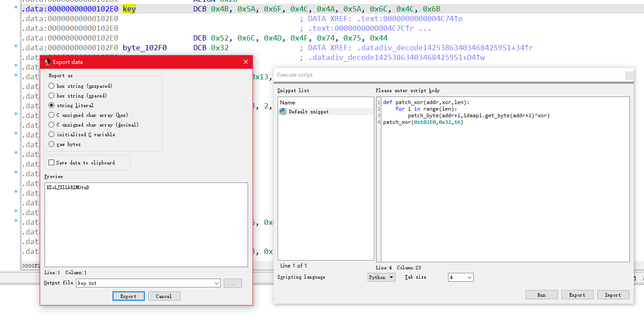Click the Python icon beside Default snippet

pyautogui.click(x=283, y=112)
